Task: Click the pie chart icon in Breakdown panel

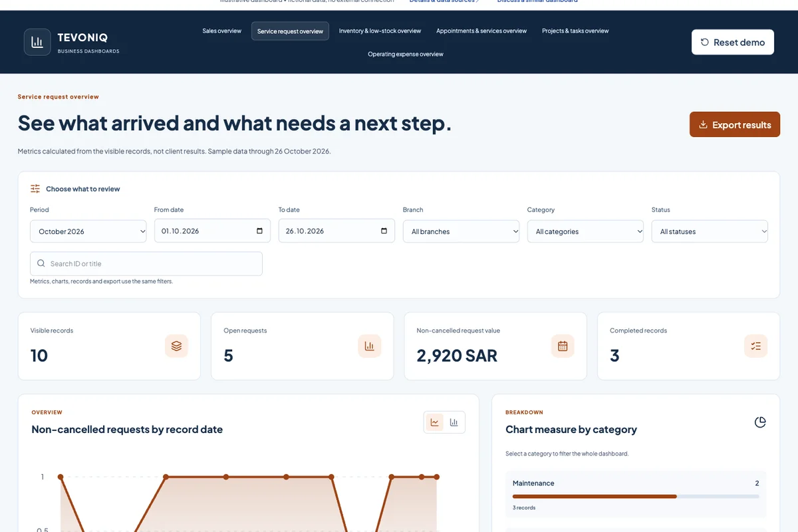Action: [760, 422]
